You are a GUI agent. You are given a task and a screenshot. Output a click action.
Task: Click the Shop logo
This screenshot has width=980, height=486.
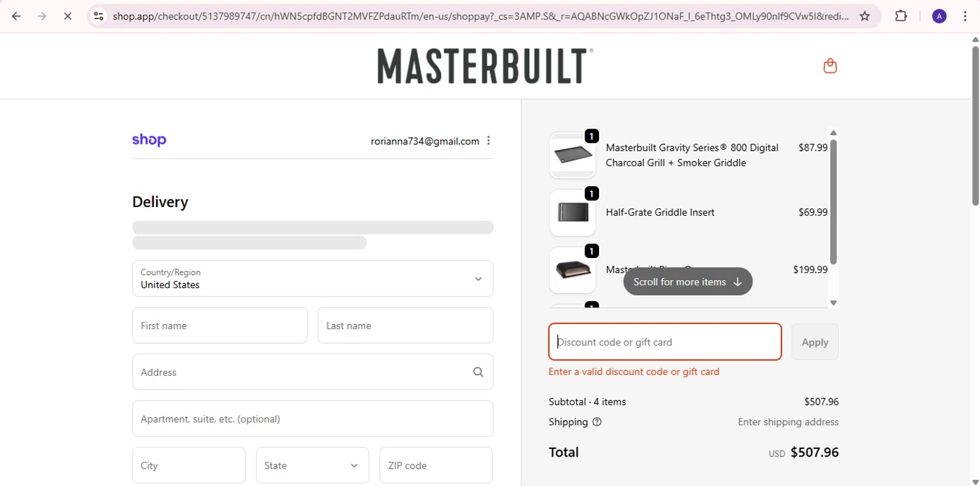149,140
